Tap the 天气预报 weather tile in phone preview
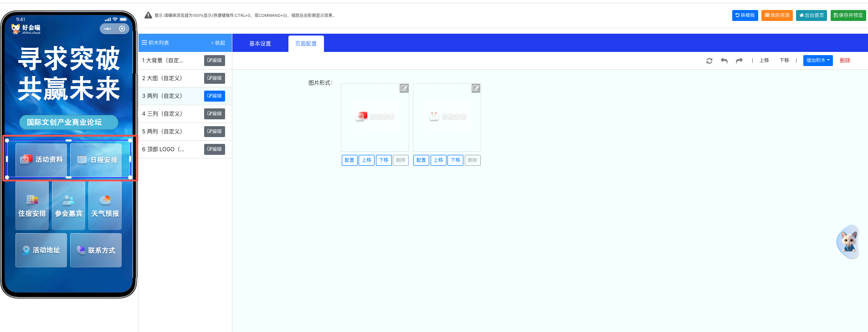Screen dimensions: 868x332 tap(105, 206)
